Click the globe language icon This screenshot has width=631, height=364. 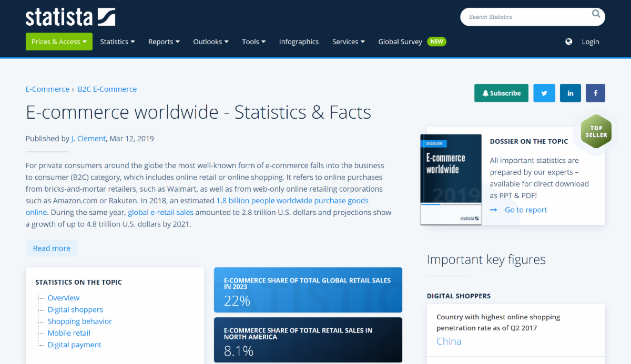coord(568,42)
